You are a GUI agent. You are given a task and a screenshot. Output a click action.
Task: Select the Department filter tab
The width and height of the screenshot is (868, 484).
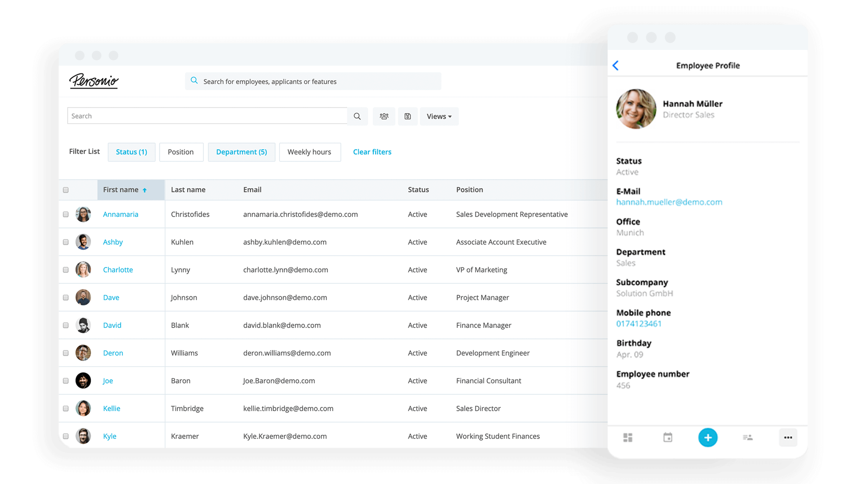tap(241, 151)
